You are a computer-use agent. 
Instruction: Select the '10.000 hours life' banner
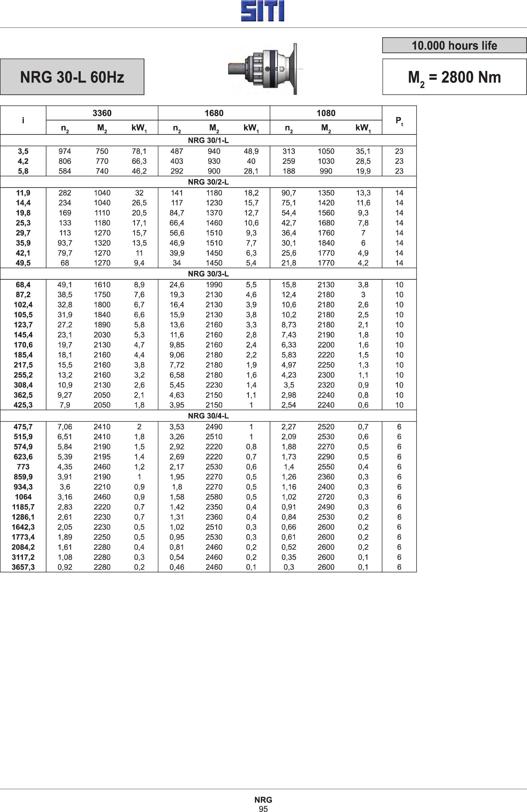[x=454, y=45]
